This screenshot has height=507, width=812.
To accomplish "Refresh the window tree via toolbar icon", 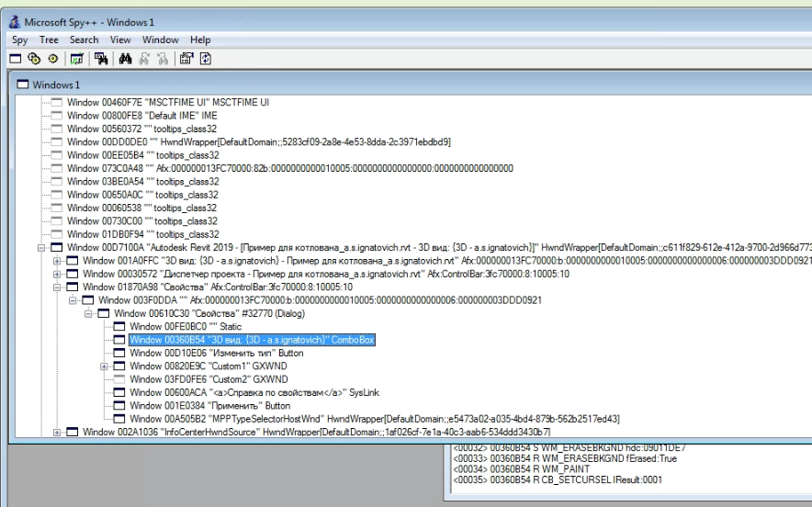I will tap(206, 59).
